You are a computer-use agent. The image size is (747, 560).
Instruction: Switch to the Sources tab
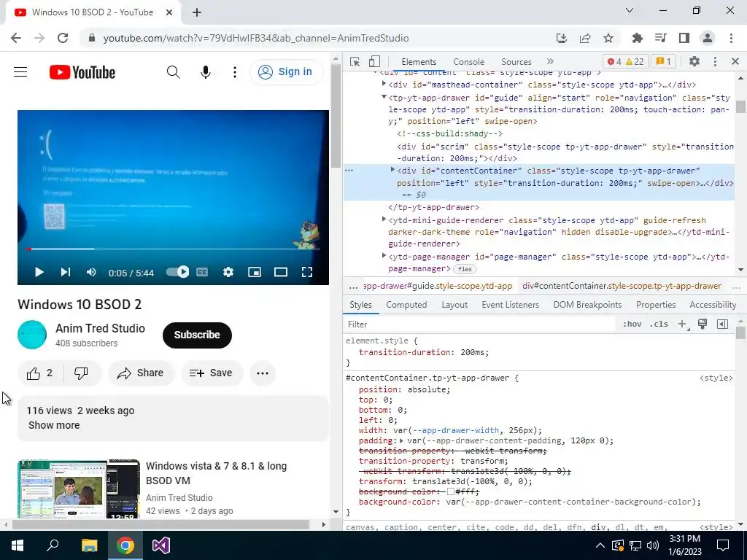[516, 62]
